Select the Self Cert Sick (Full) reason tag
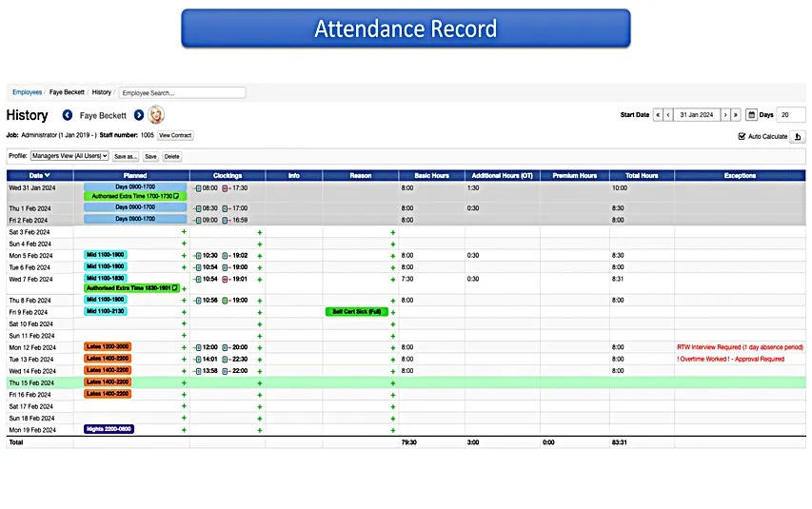Screen dimensions: 812x509 (x=357, y=312)
